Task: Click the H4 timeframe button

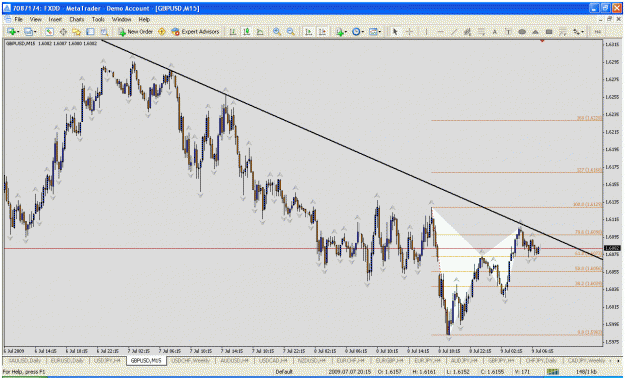Action: (598, 32)
